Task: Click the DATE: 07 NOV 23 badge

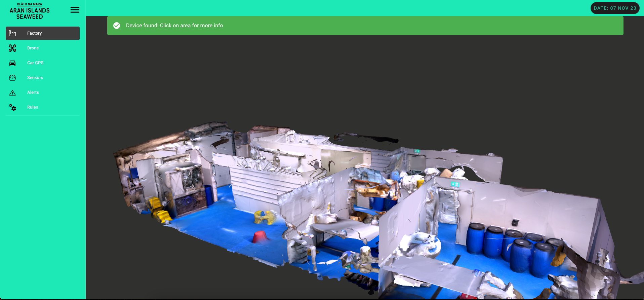Action: tap(615, 8)
